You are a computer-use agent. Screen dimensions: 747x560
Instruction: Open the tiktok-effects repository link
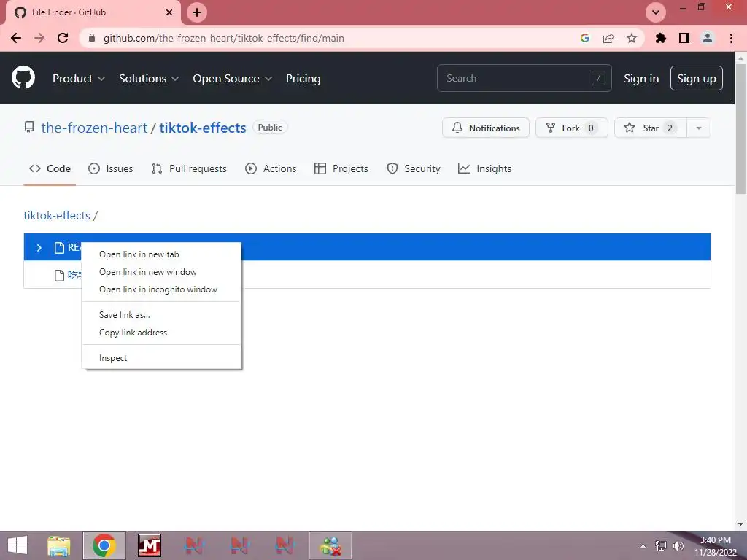(203, 128)
